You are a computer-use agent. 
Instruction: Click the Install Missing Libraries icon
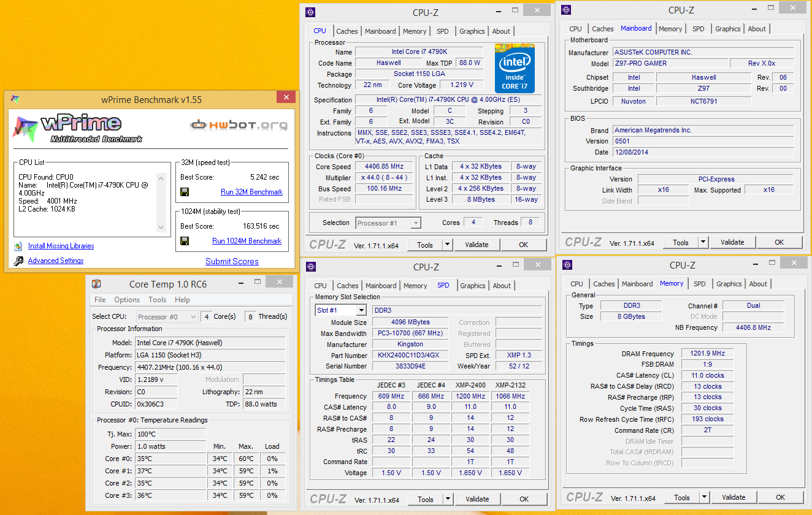point(18,246)
